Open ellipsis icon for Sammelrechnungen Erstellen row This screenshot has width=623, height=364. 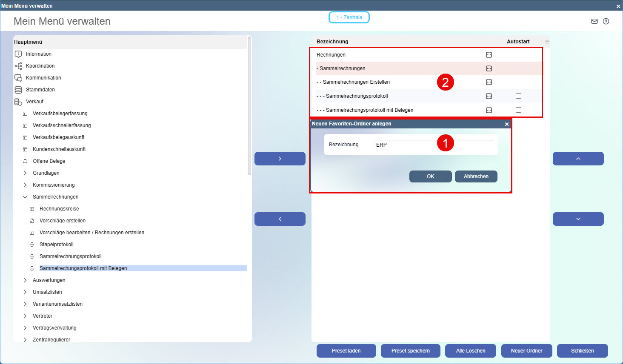489,82
